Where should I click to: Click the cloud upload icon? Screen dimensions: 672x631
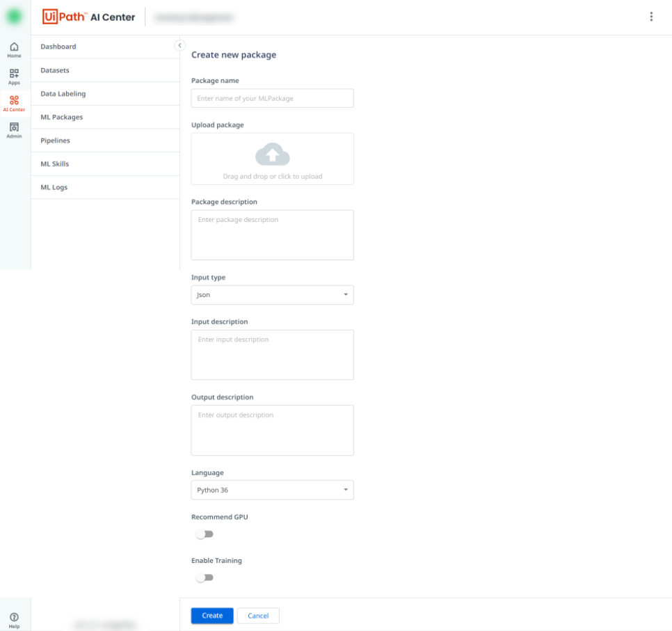click(x=273, y=154)
